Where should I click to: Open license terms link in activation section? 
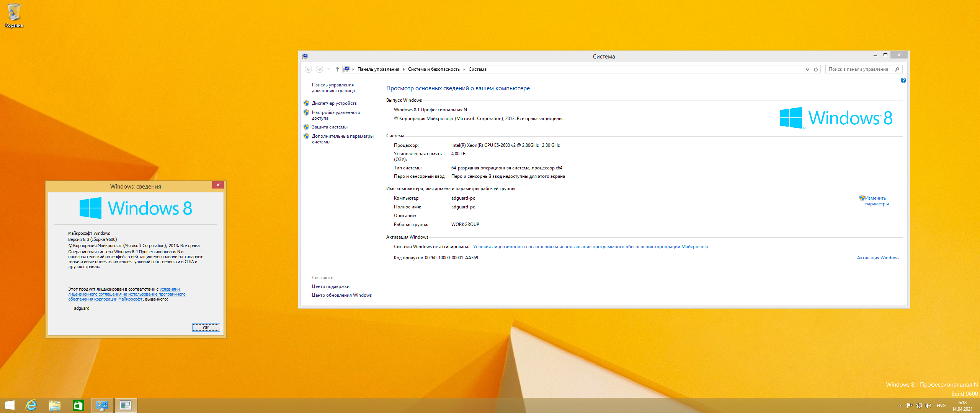click(591, 247)
